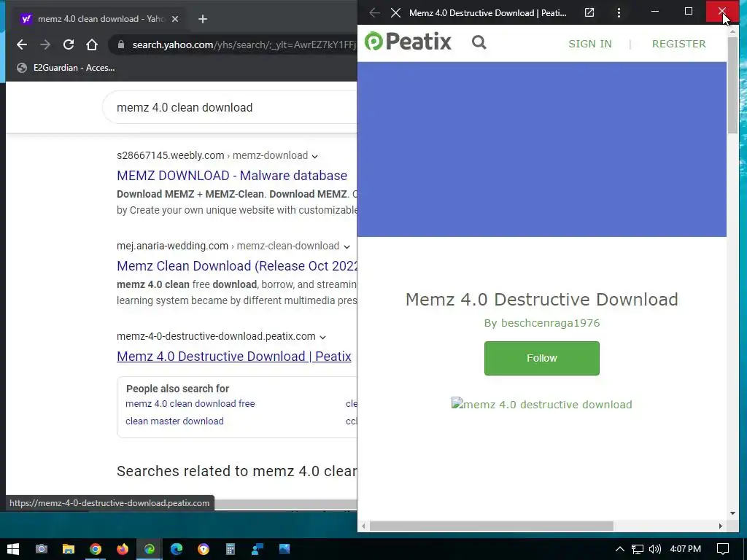
Task: Open the popup window three-dot menu
Action: 619,13
